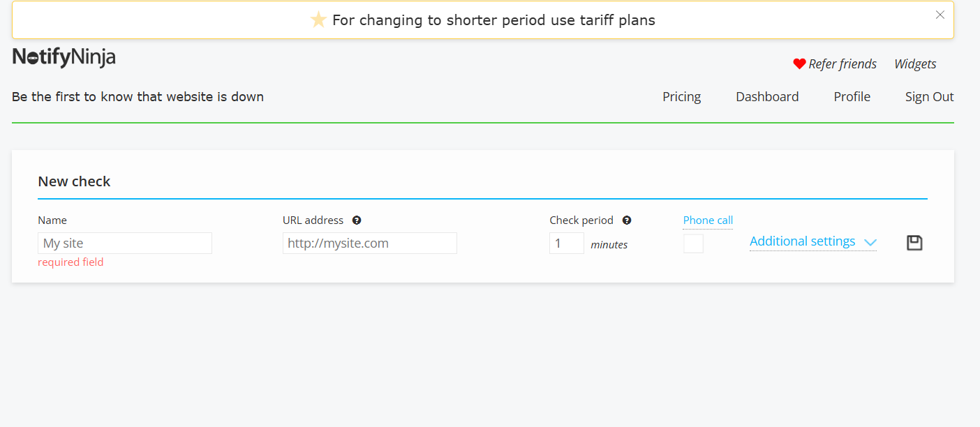Go to the Pricing page
The height and width of the screenshot is (427, 980).
tap(681, 97)
